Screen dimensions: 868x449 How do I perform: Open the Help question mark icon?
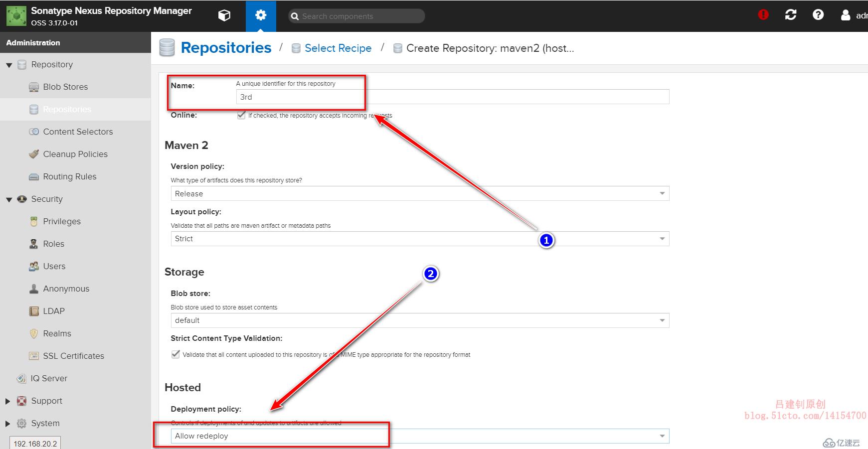point(818,15)
